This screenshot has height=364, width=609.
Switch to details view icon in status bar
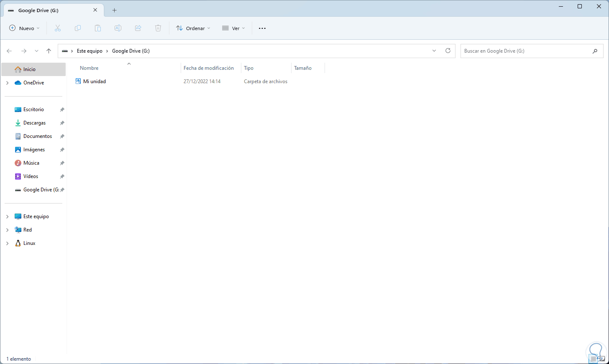click(x=594, y=359)
